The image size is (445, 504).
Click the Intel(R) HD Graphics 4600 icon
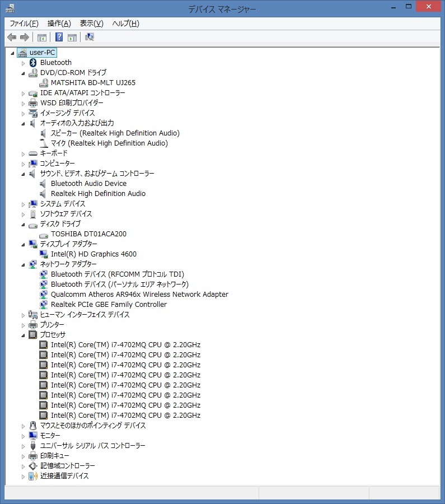click(43, 254)
